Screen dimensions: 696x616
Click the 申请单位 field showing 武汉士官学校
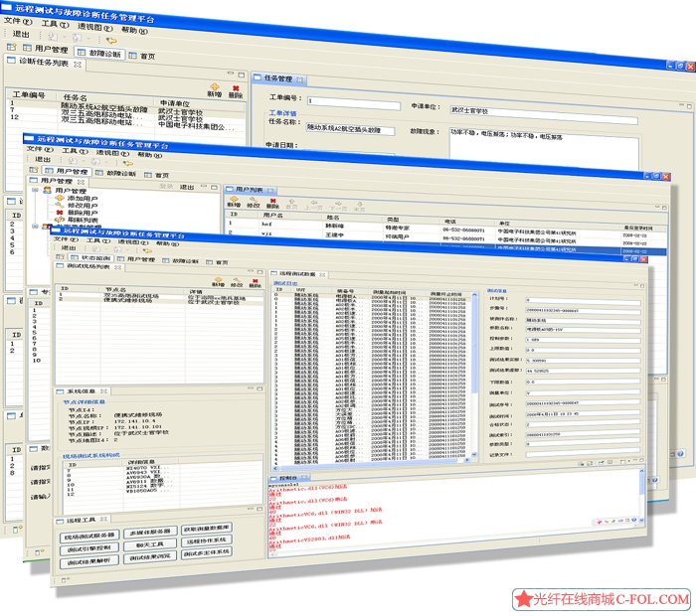coord(544,115)
